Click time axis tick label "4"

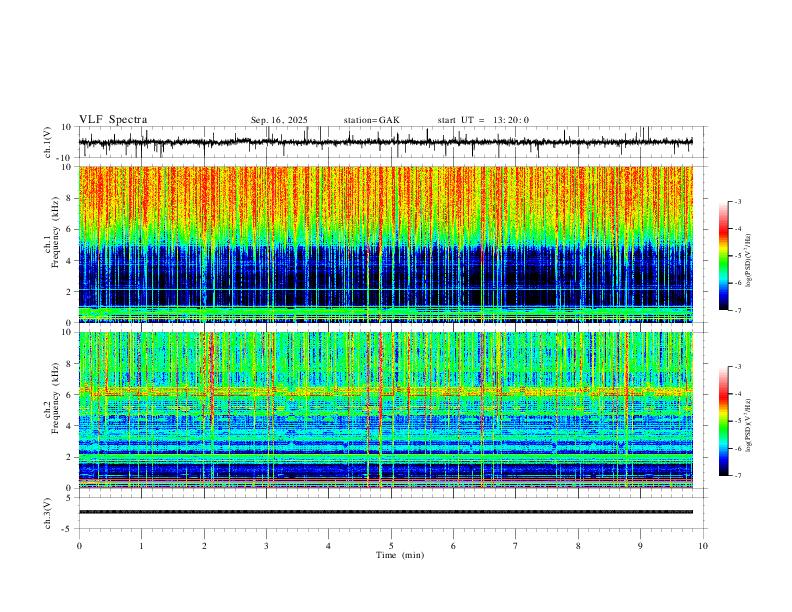click(x=329, y=546)
